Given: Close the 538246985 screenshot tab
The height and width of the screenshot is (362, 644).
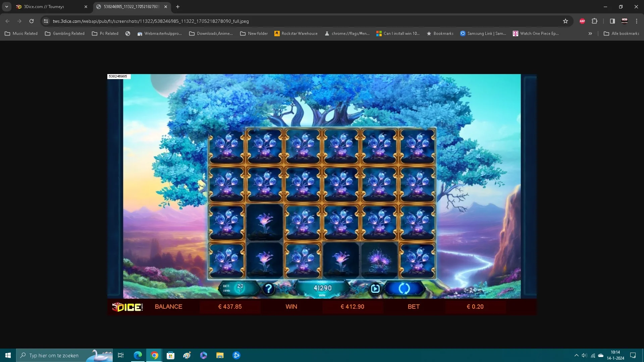Looking at the screenshot, I should tap(166, 7).
